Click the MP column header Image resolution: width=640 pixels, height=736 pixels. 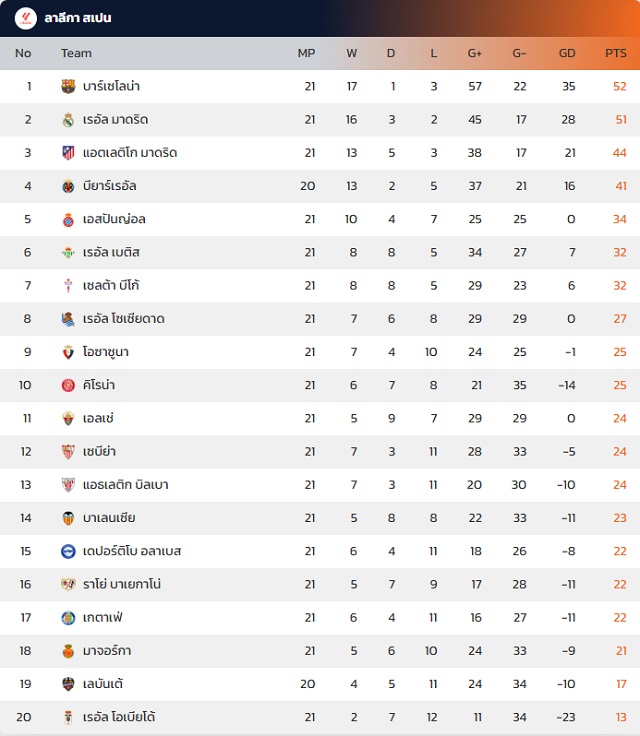306,53
